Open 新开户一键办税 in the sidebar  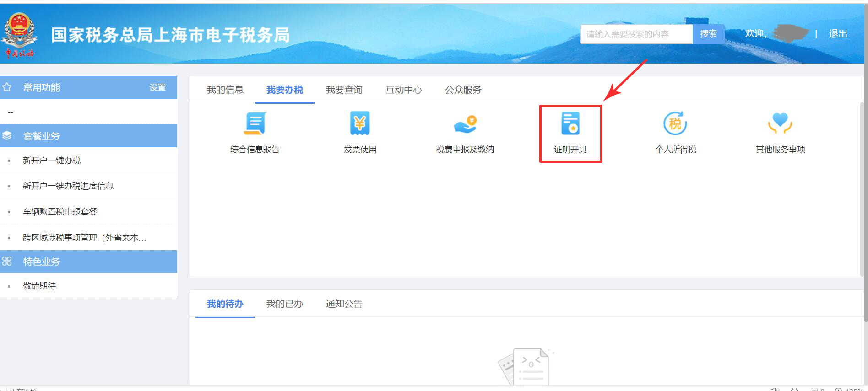coord(52,161)
